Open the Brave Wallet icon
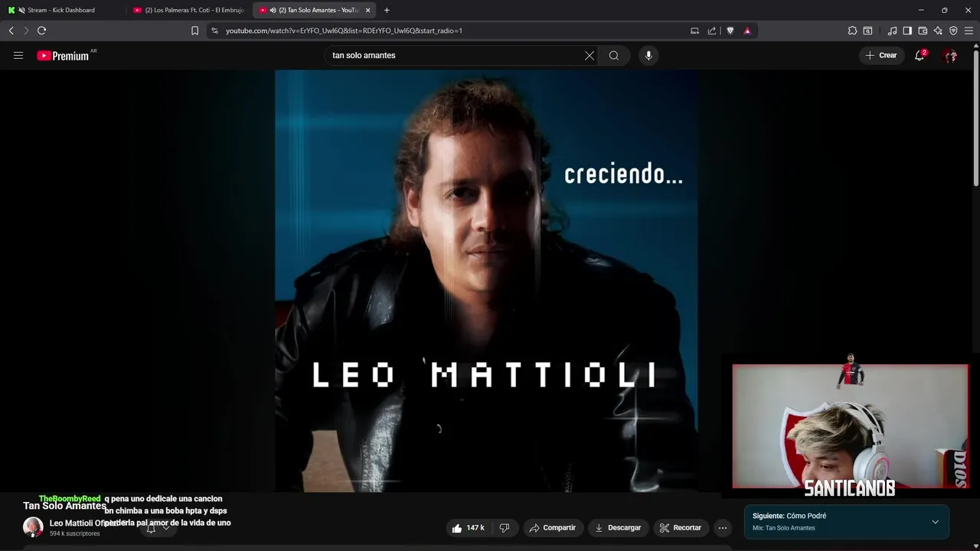Screen dimensions: 980x551 pos(923,31)
